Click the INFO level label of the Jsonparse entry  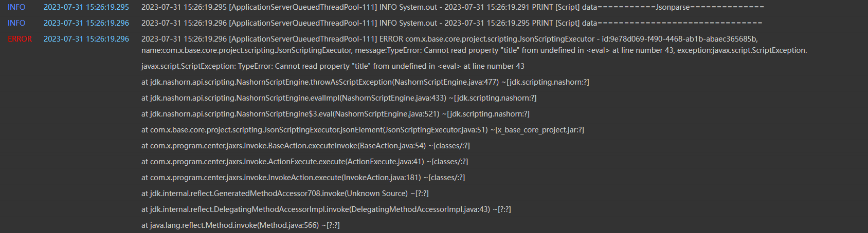tap(16, 7)
